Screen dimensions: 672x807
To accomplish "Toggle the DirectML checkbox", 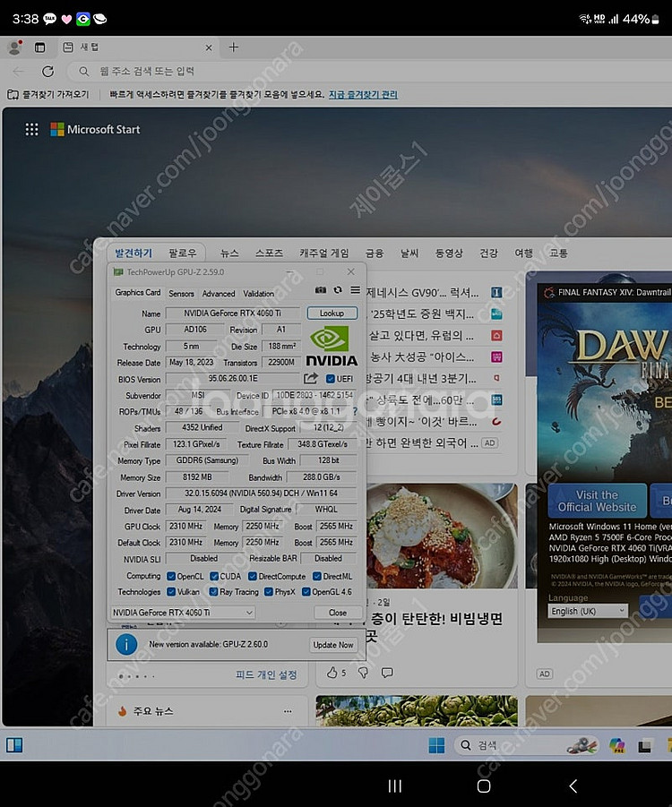I will click(317, 576).
